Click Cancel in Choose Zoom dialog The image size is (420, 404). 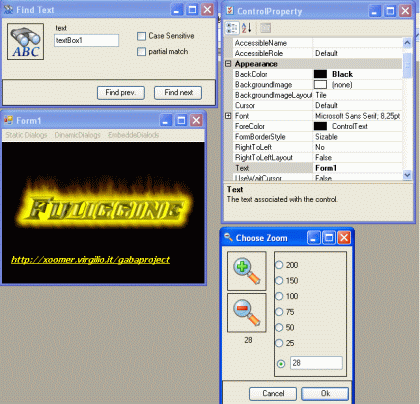(273, 394)
